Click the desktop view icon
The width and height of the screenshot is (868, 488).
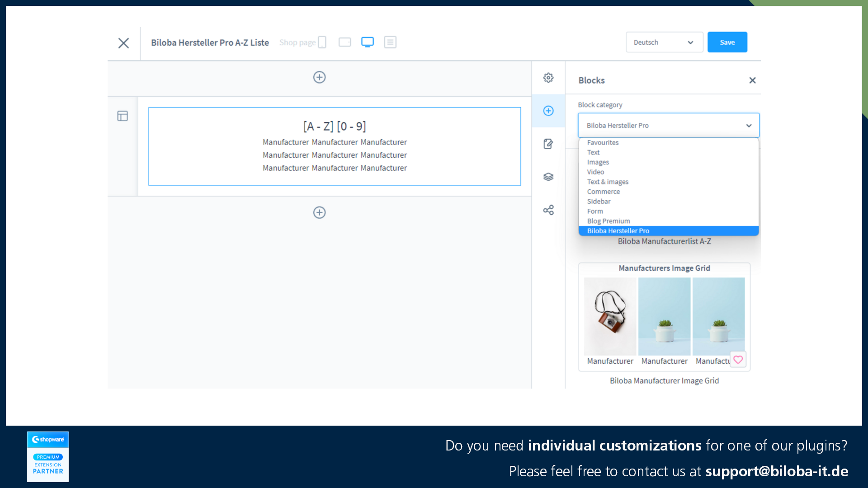[368, 42]
